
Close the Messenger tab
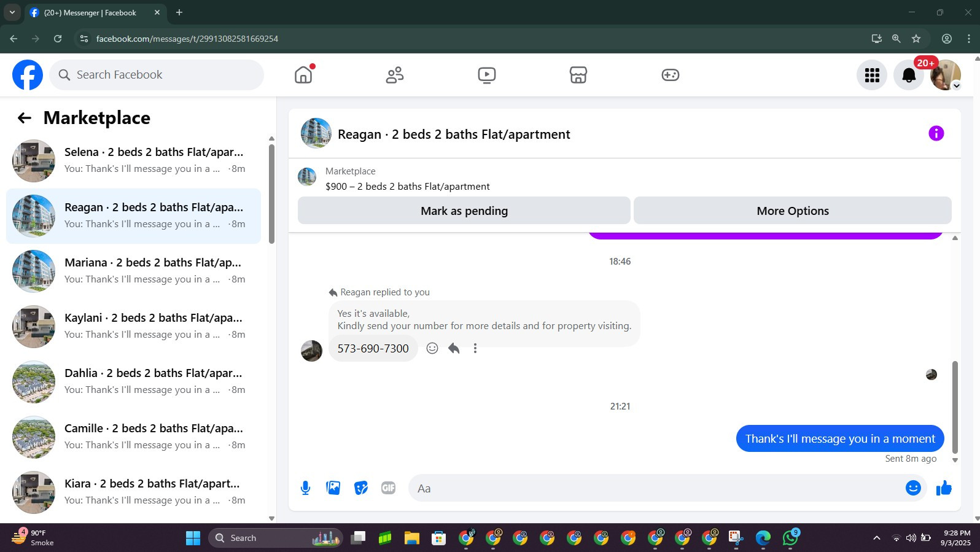tap(157, 12)
